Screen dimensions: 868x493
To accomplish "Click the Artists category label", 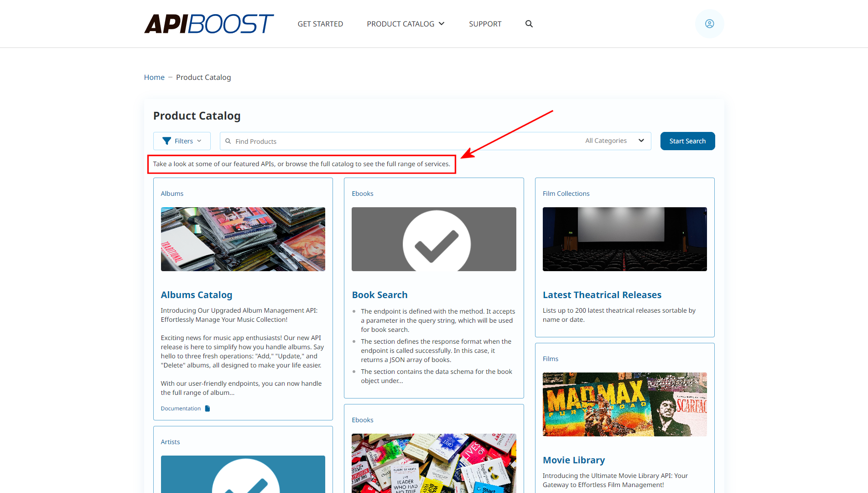I will (170, 442).
